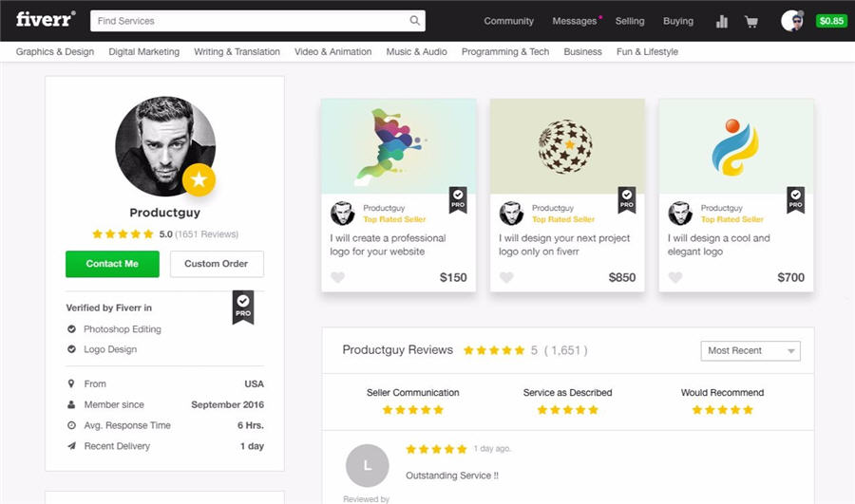Screen dimensions: 855x504
Task: Select Fun & Lifestyle category
Action: point(647,52)
